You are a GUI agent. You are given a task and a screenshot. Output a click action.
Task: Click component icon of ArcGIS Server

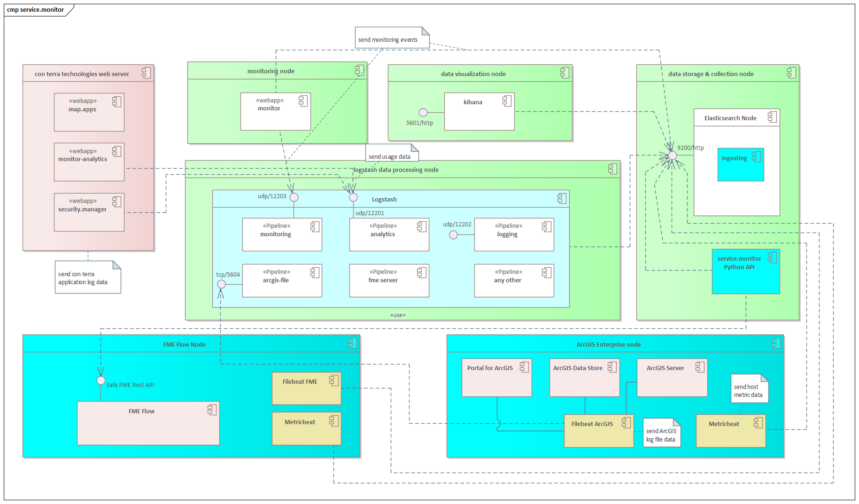(700, 367)
